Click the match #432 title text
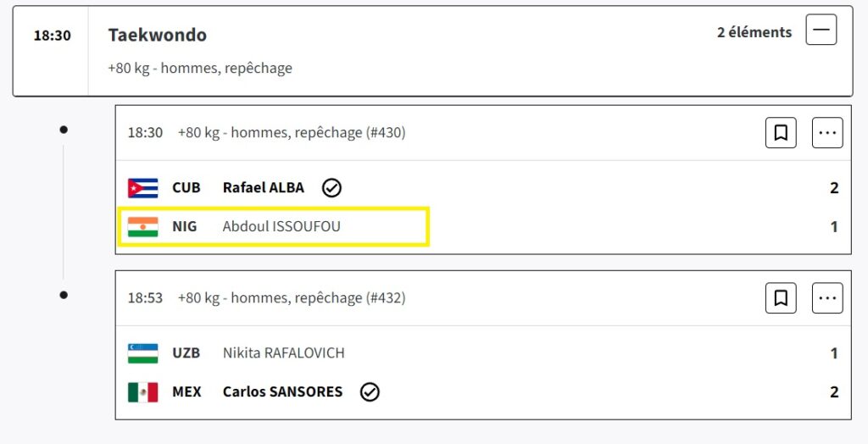Viewport: 868px width, 444px height. 292,298
